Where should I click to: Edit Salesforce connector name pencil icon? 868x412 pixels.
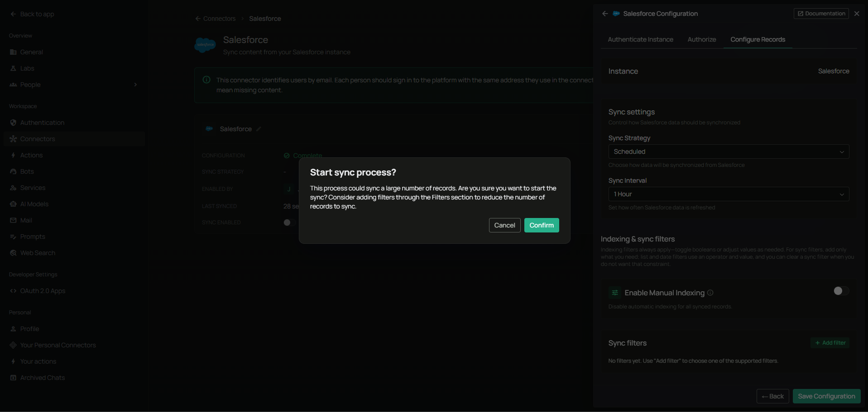(x=259, y=129)
